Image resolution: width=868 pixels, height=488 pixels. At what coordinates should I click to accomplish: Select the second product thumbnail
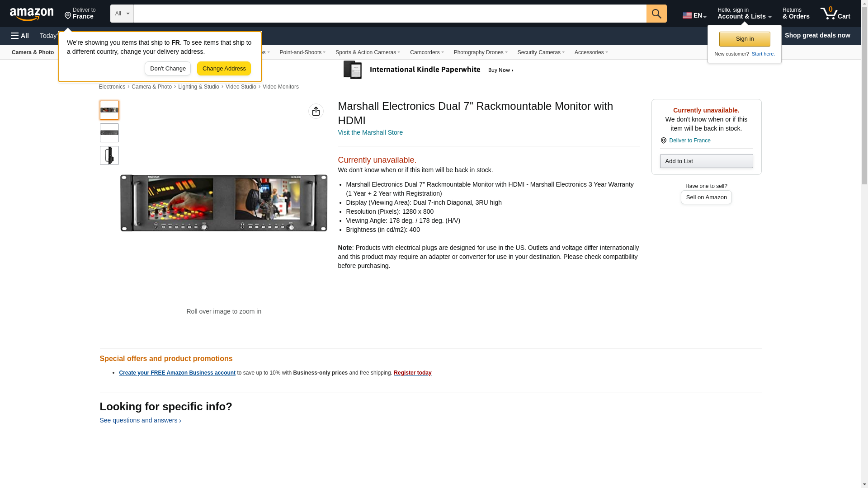pyautogui.click(x=109, y=133)
